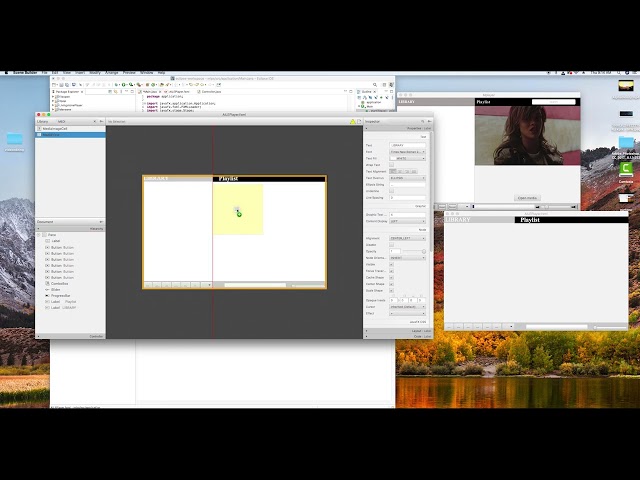Click the document icon next to the warning triangle
This screenshot has height=480, width=640.
coord(359,122)
